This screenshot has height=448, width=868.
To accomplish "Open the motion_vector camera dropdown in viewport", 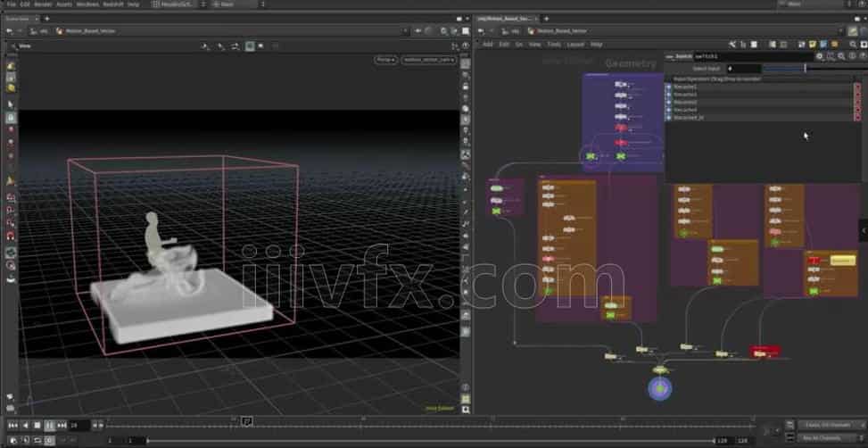I will pos(428,60).
